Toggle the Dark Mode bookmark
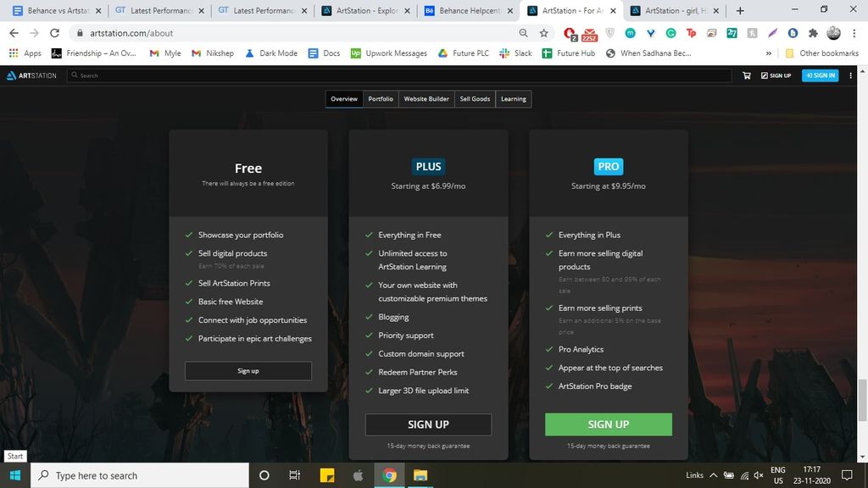The image size is (868, 488). click(271, 53)
